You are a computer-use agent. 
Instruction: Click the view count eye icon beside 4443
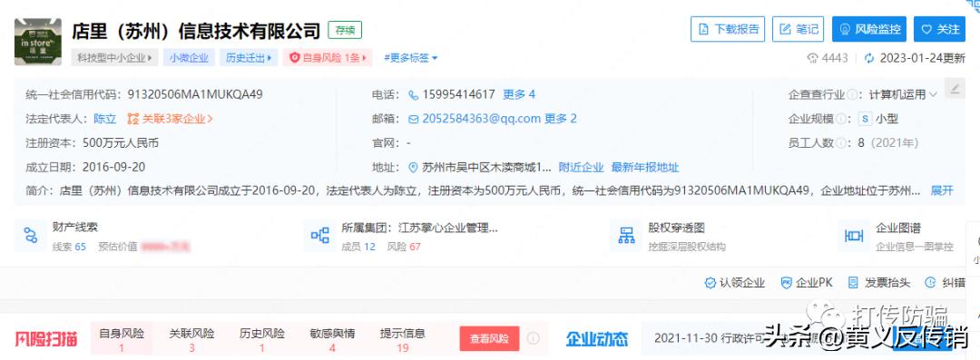[812, 58]
